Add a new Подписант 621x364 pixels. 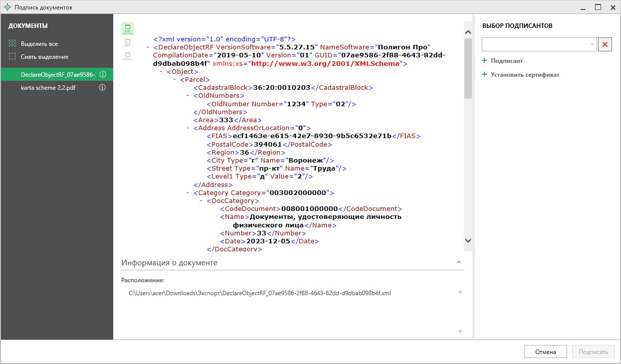click(x=506, y=61)
